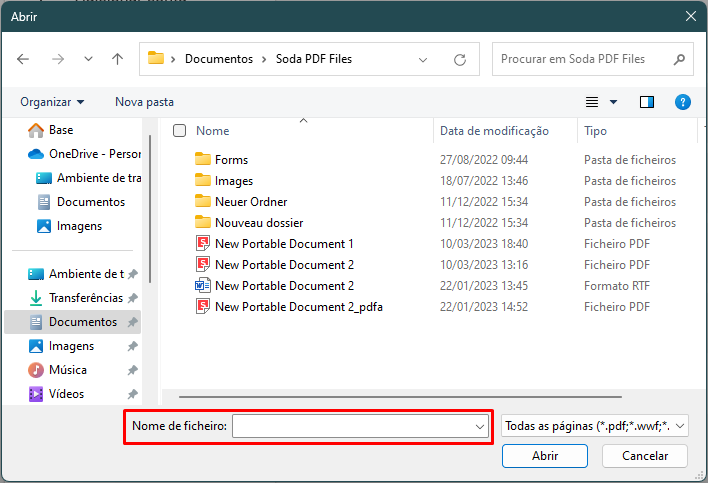Open Música in quick access
Image resolution: width=708 pixels, height=483 pixels.
tap(57, 370)
